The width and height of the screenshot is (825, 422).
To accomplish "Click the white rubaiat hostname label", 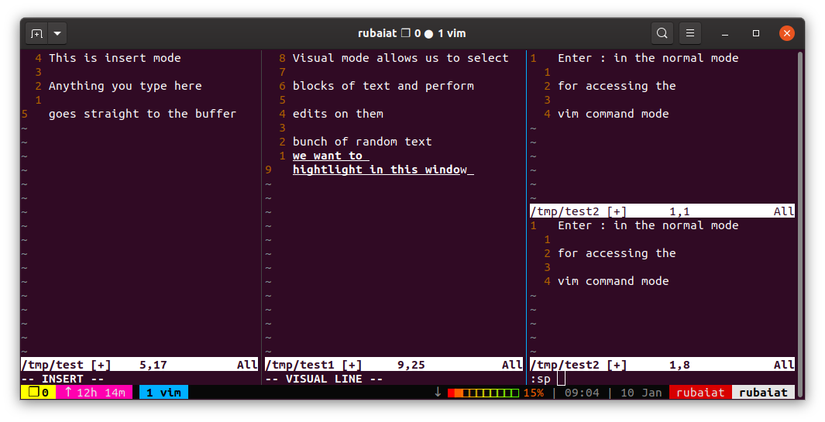I will click(x=763, y=393).
